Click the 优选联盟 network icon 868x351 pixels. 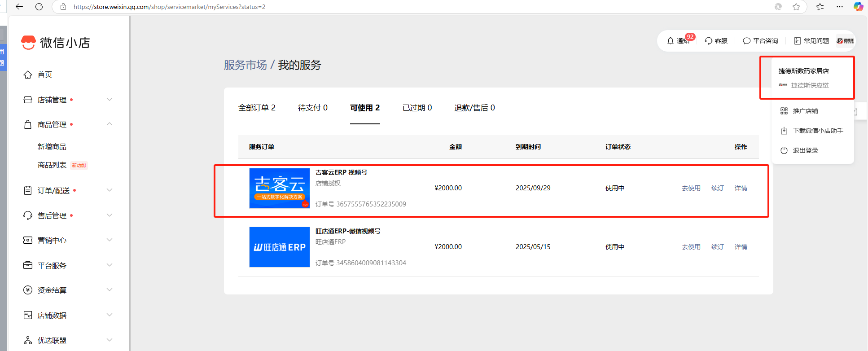pos(28,340)
